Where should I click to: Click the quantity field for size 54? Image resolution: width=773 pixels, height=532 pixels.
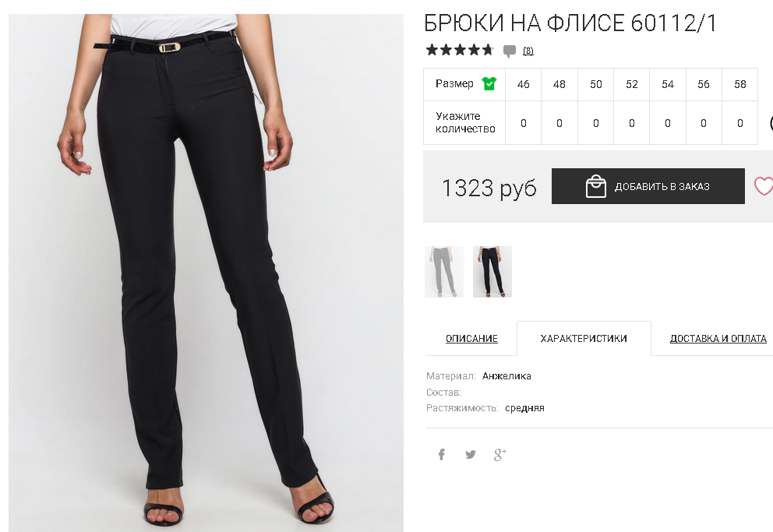click(668, 123)
